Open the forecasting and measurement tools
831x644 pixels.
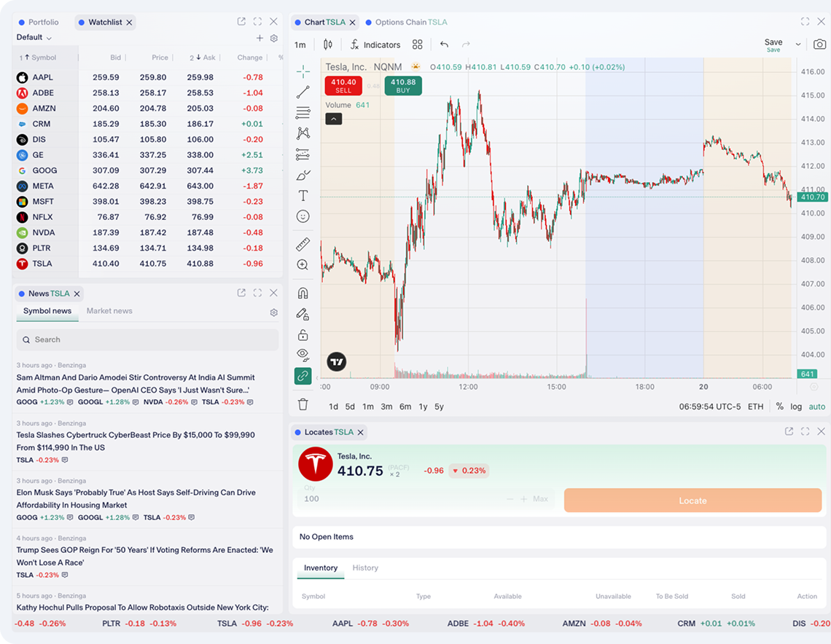pyautogui.click(x=303, y=154)
